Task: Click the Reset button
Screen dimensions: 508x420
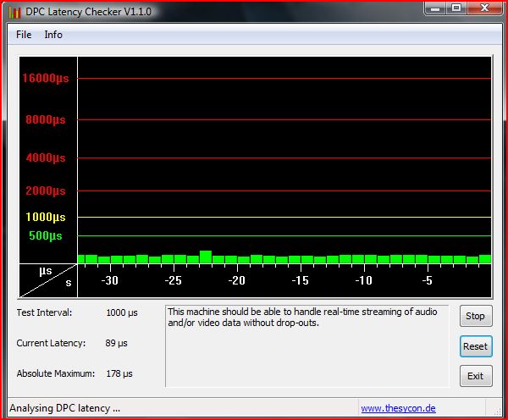Action: tap(475, 346)
